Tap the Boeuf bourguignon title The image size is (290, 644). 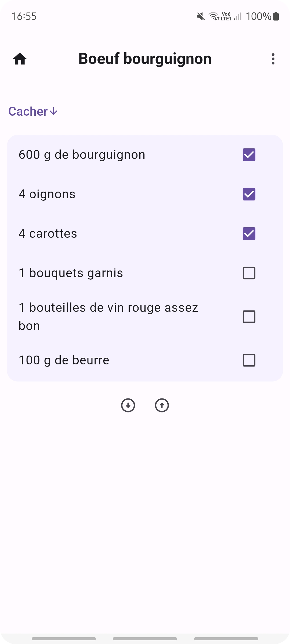[145, 59]
